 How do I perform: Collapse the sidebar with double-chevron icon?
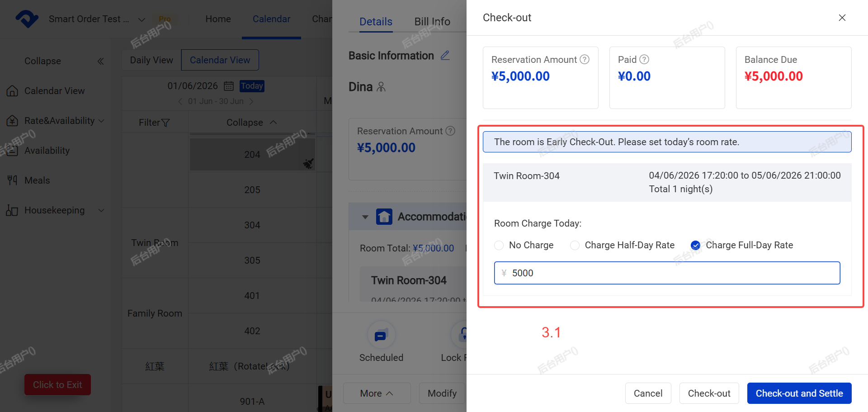[100, 61]
